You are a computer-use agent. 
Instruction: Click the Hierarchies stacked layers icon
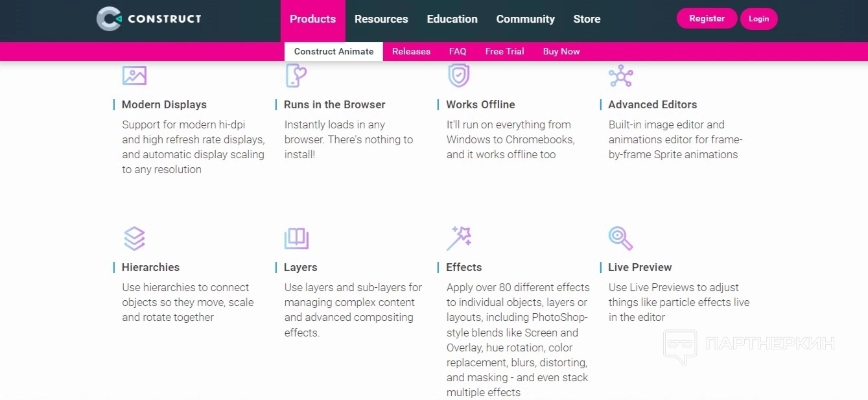click(134, 239)
